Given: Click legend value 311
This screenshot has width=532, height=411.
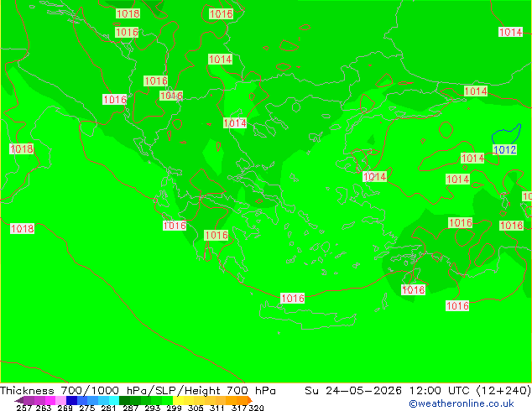Looking at the screenshot, I should (217, 408).
